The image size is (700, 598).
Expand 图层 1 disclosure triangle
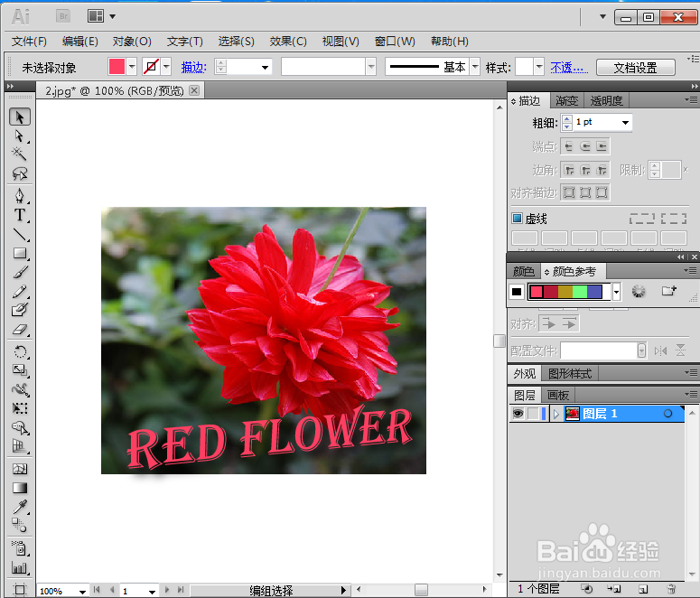pos(555,414)
